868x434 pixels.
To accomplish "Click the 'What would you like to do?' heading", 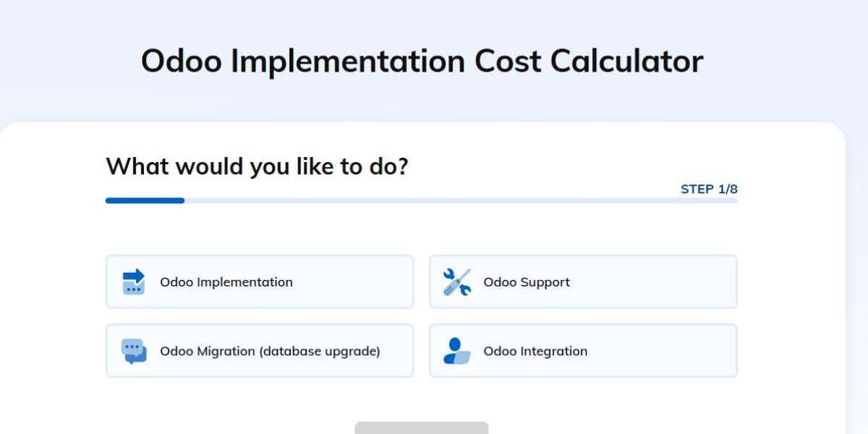I will pyautogui.click(x=257, y=167).
